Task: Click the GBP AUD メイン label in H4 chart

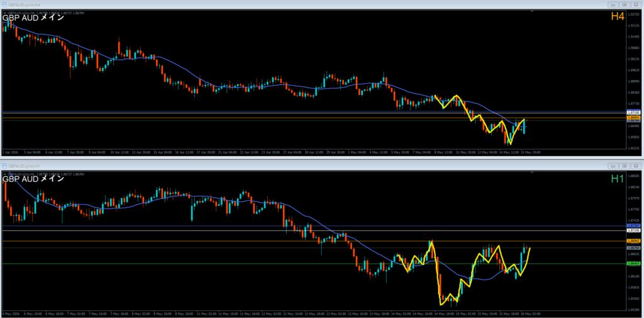Action: 33,18
